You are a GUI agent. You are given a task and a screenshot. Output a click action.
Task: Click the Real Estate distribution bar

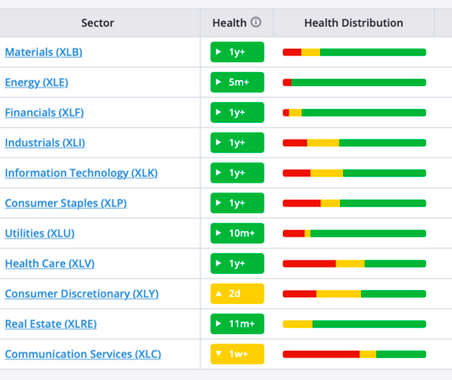[x=354, y=324]
